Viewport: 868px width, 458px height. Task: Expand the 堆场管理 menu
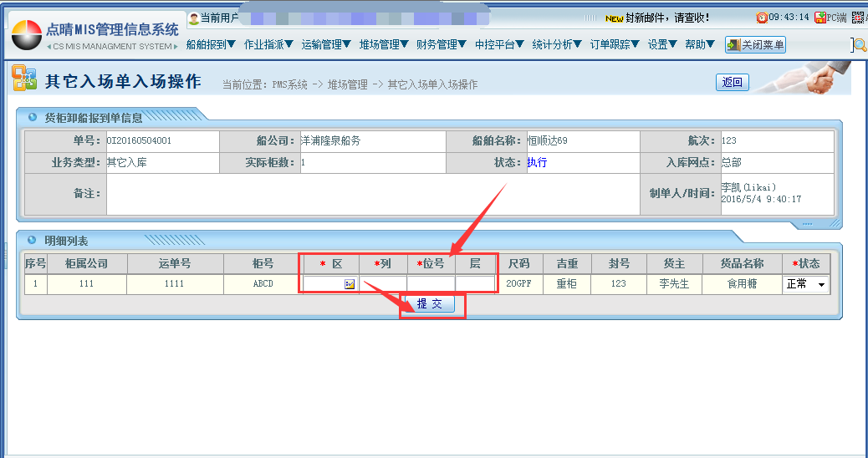[384, 45]
